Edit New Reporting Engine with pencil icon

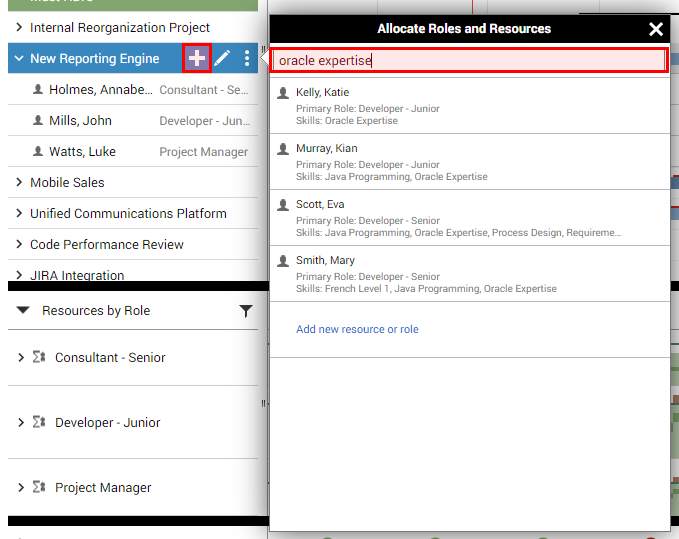[x=222, y=58]
